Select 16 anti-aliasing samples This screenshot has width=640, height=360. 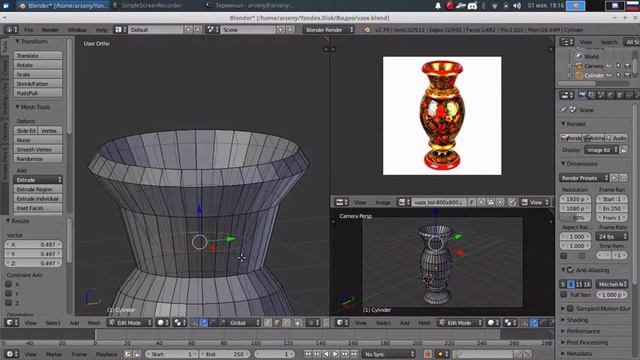(587, 284)
